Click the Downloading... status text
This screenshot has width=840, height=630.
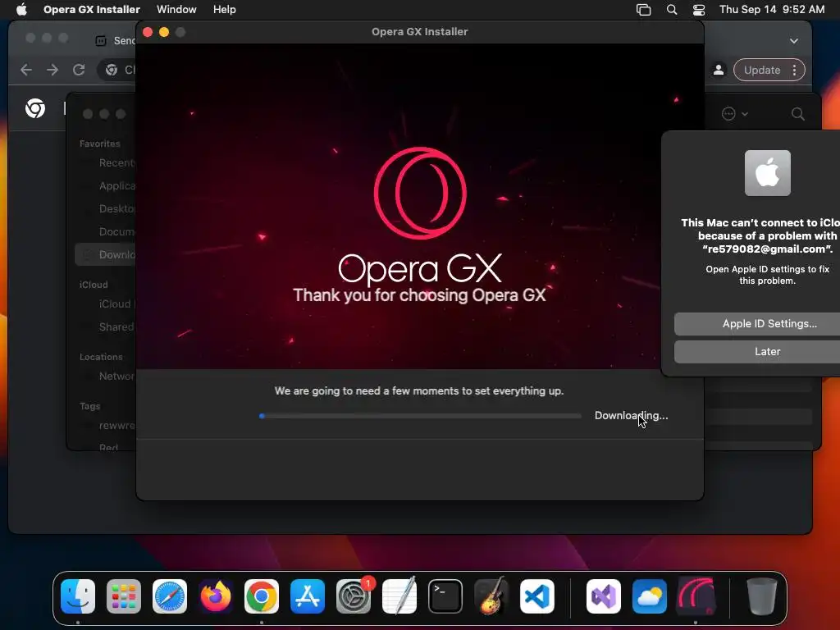point(631,416)
